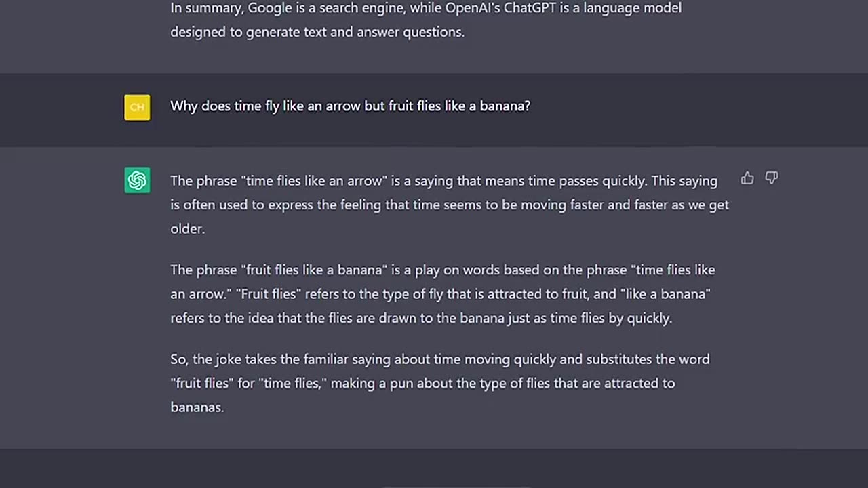Click the green ChatGPT logo avatar
This screenshot has height=488, width=868.
pyautogui.click(x=137, y=180)
